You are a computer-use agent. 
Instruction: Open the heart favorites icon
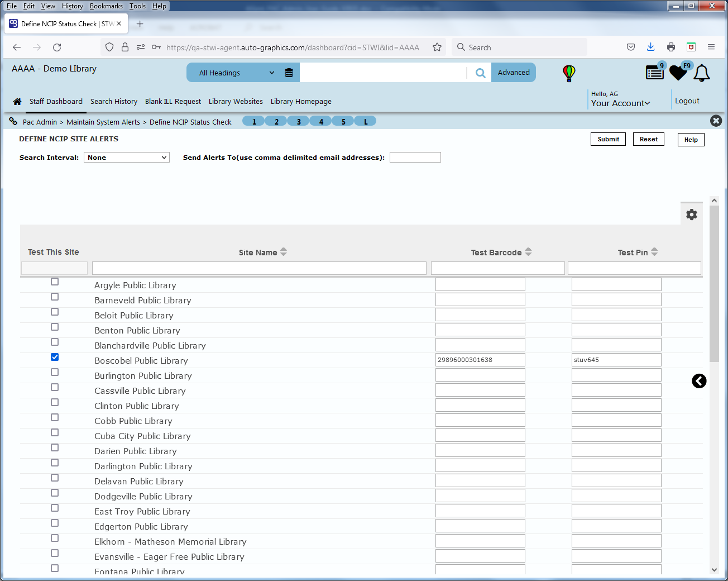tap(678, 73)
